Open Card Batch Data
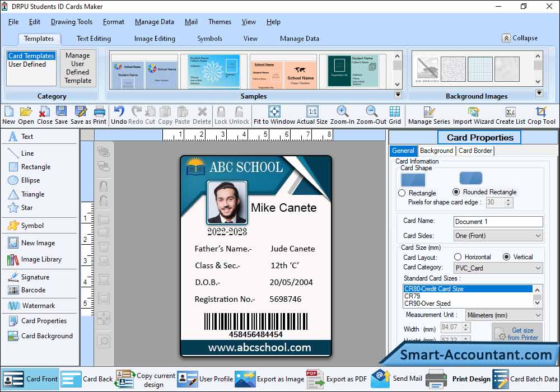The image size is (560, 392). tap(525, 379)
